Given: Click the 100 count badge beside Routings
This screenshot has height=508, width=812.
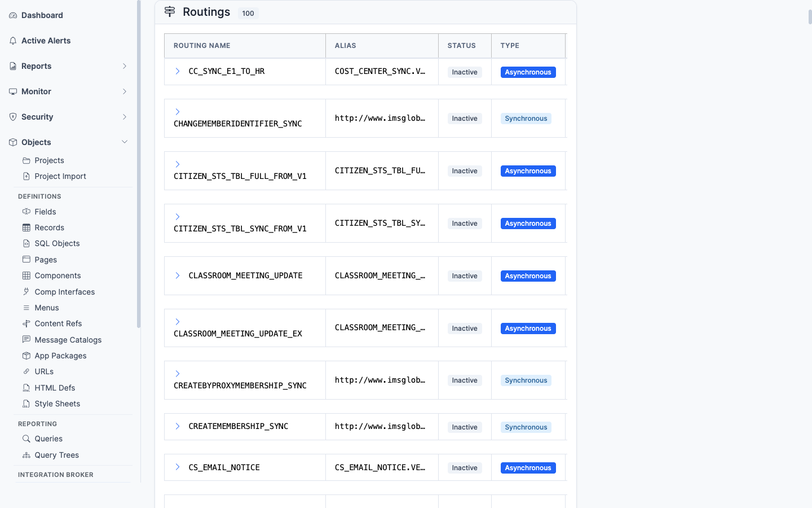Looking at the screenshot, I should pos(248,13).
